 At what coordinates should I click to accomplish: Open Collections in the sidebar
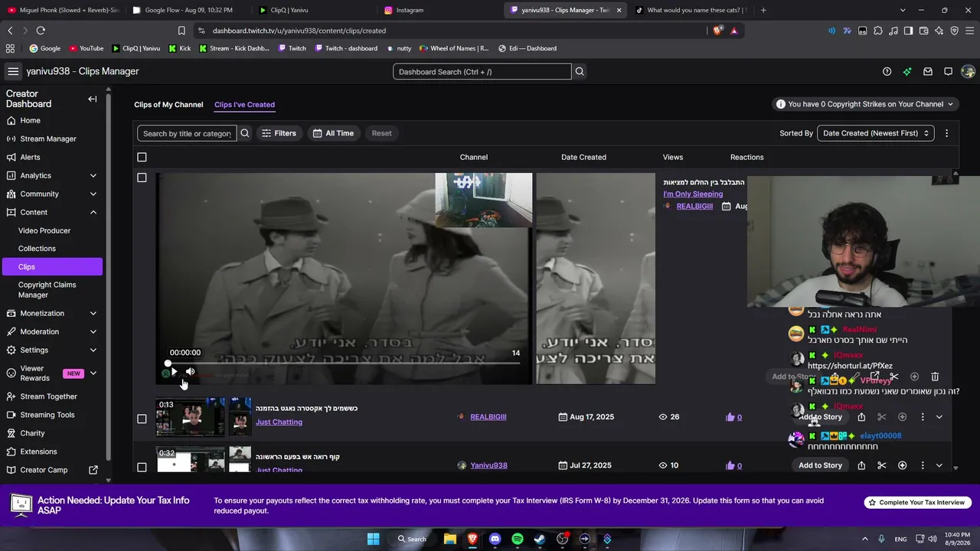pos(37,249)
